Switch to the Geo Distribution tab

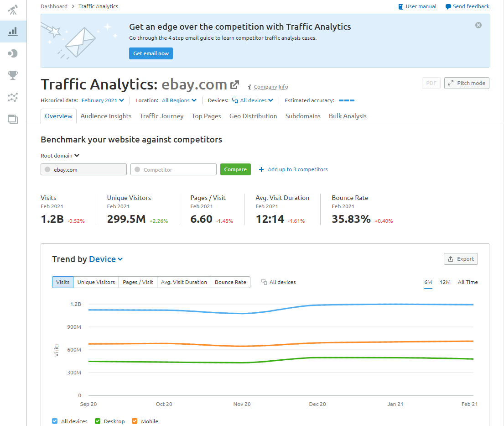pyautogui.click(x=253, y=116)
